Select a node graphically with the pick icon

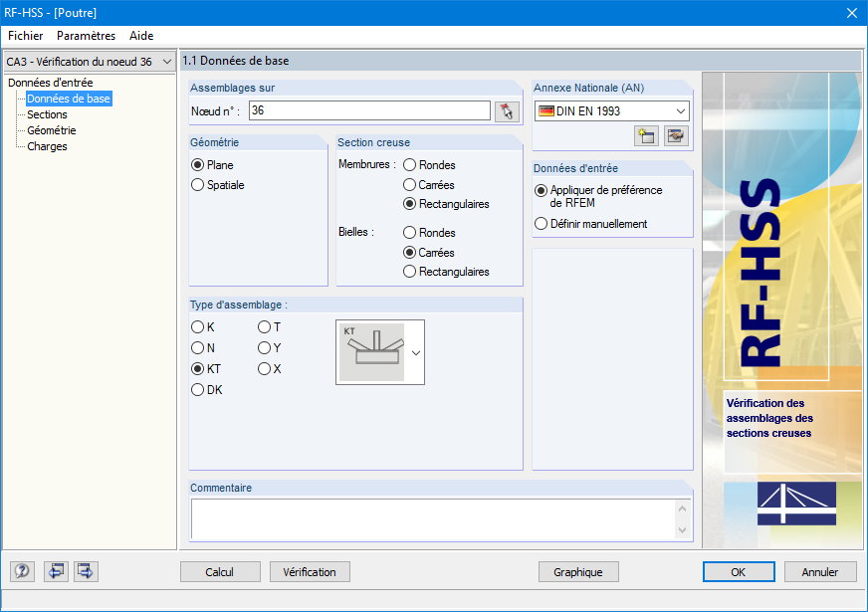(506, 111)
